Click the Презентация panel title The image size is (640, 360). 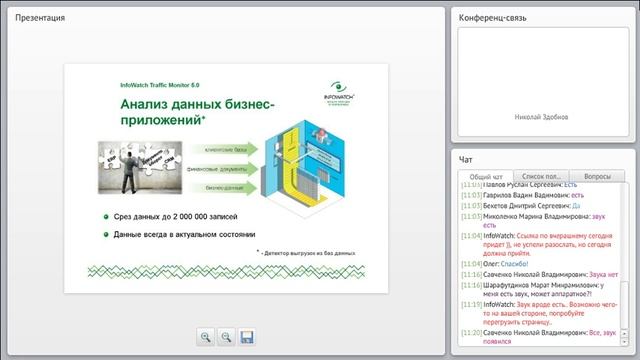[x=40, y=18]
